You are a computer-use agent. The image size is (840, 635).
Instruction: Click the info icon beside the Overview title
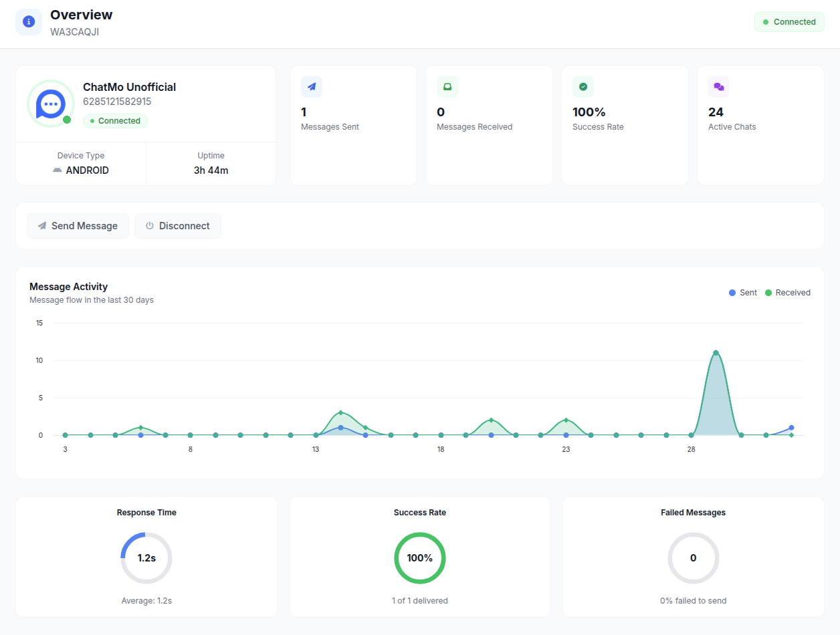click(x=29, y=22)
